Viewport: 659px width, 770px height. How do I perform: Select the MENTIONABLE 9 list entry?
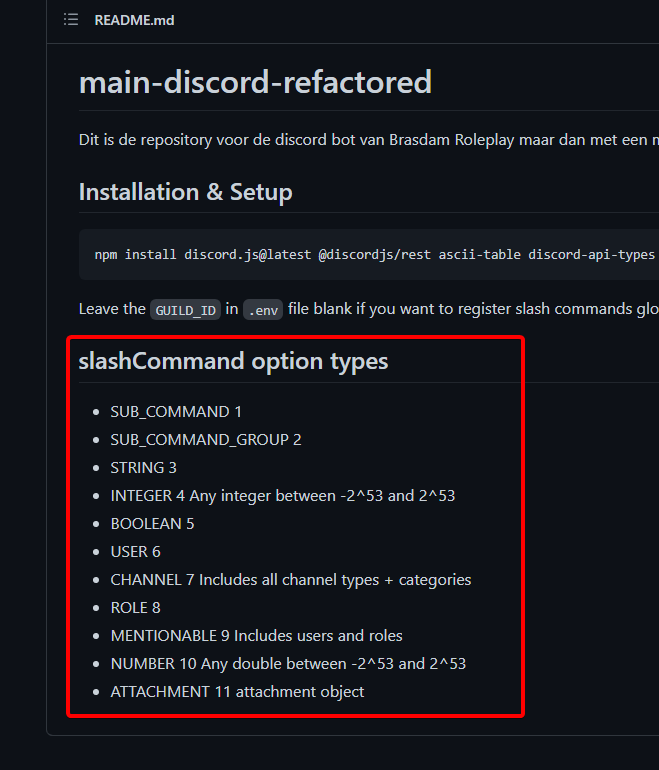pos(256,635)
